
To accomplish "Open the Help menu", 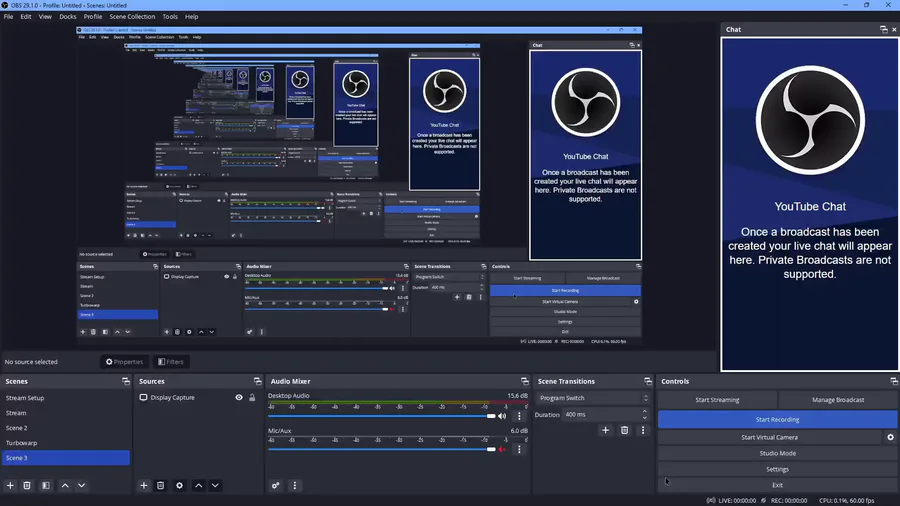I will click(192, 17).
